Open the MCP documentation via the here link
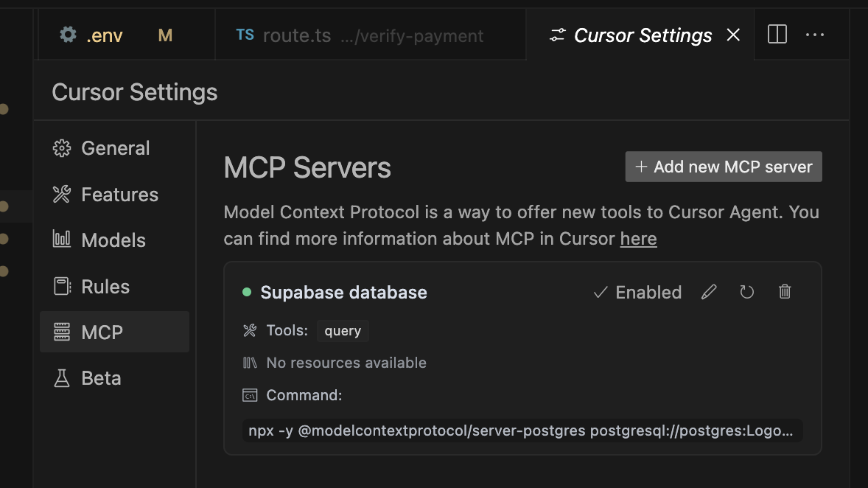The height and width of the screenshot is (488, 868). 638,238
